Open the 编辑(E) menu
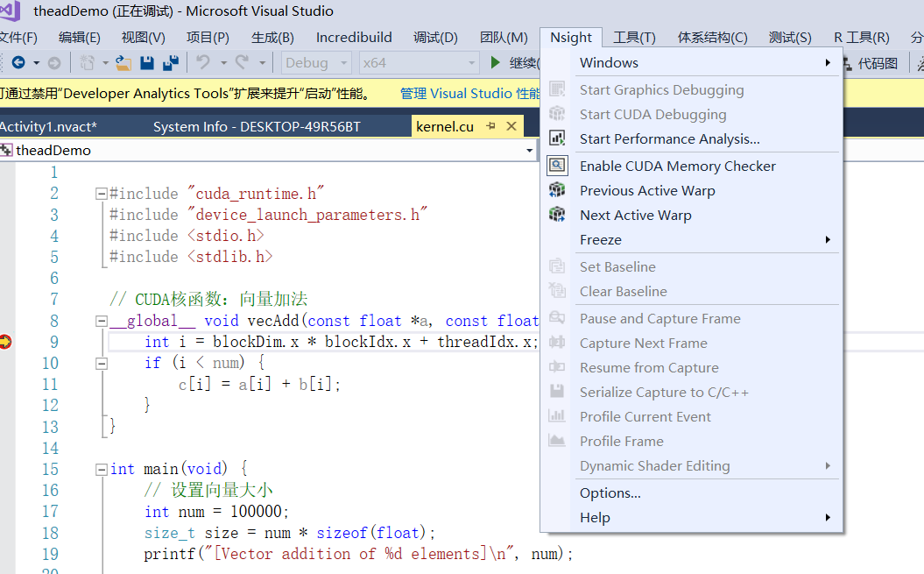 80,37
